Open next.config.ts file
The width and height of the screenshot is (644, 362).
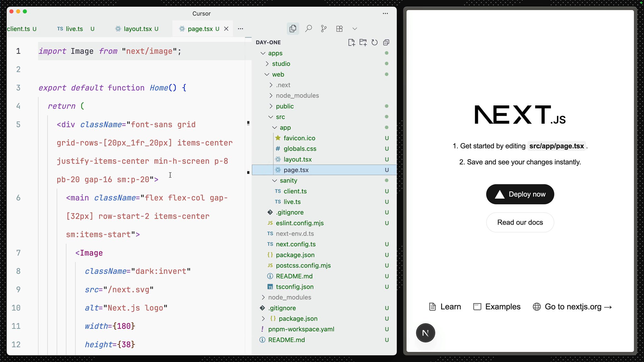point(324,244)
